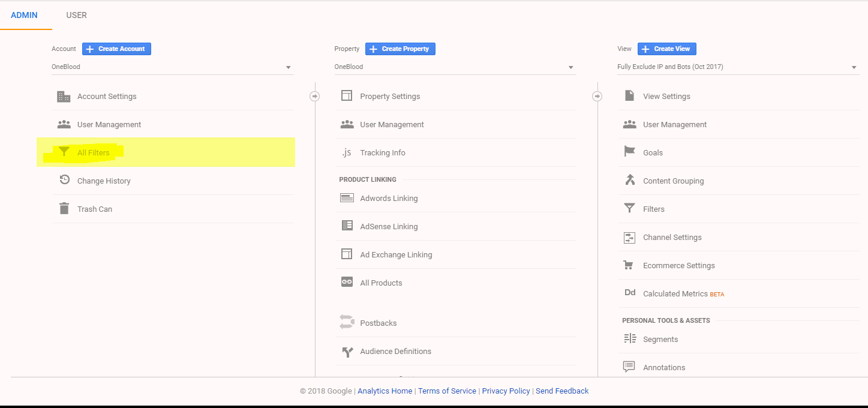Open Segments under Personal Tools & Assets
The image size is (868, 408).
pos(660,340)
